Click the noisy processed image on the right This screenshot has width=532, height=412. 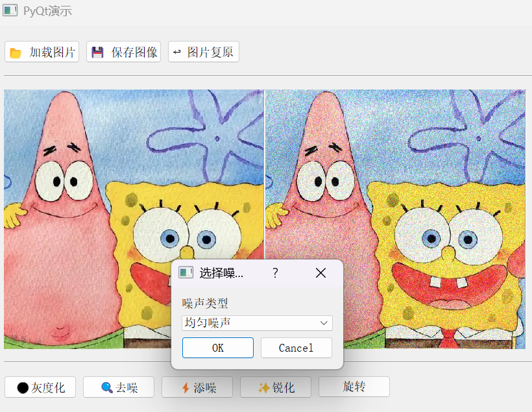(395, 219)
